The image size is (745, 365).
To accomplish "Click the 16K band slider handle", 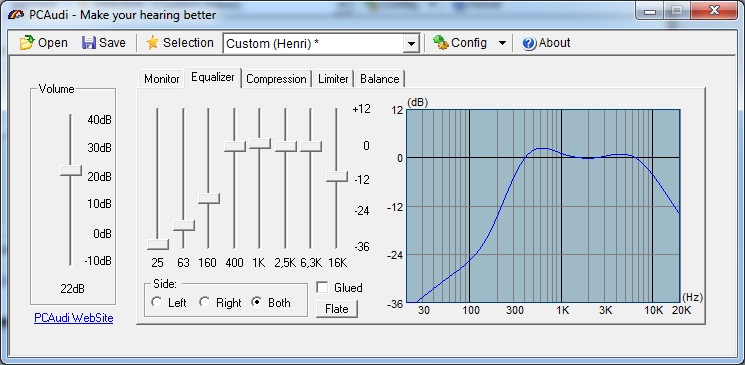I will [337, 176].
